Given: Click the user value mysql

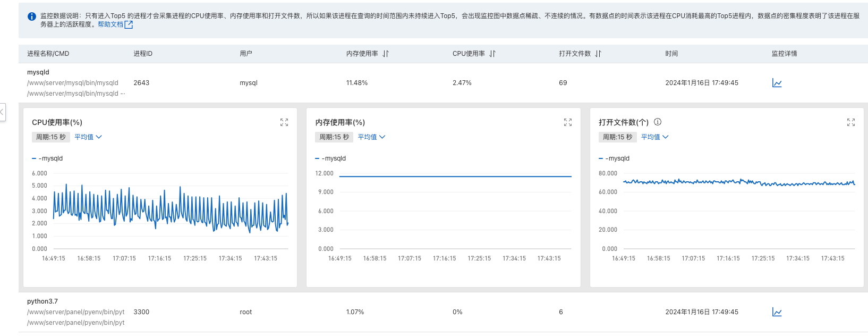Looking at the screenshot, I should coord(249,83).
